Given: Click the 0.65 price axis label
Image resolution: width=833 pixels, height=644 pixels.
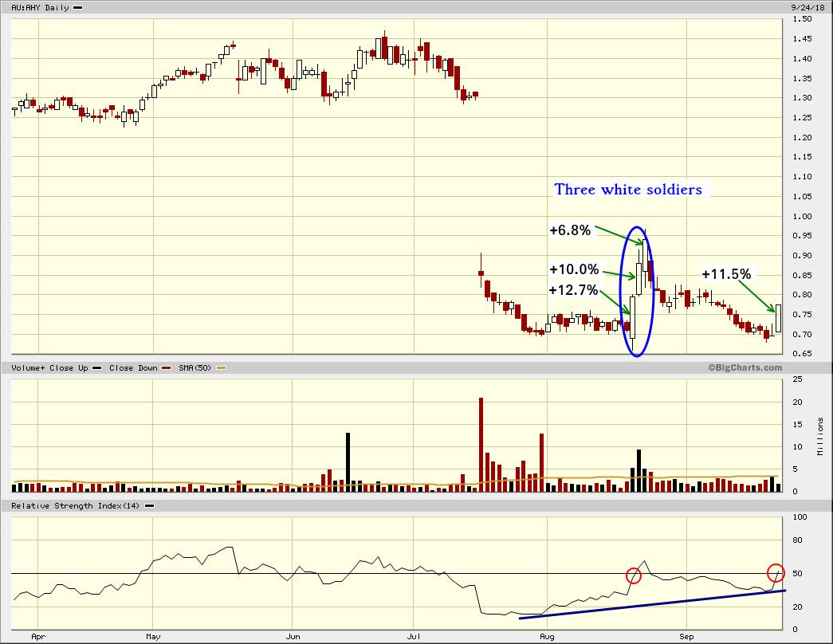Looking at the screenshot, I should coord(802,353).
